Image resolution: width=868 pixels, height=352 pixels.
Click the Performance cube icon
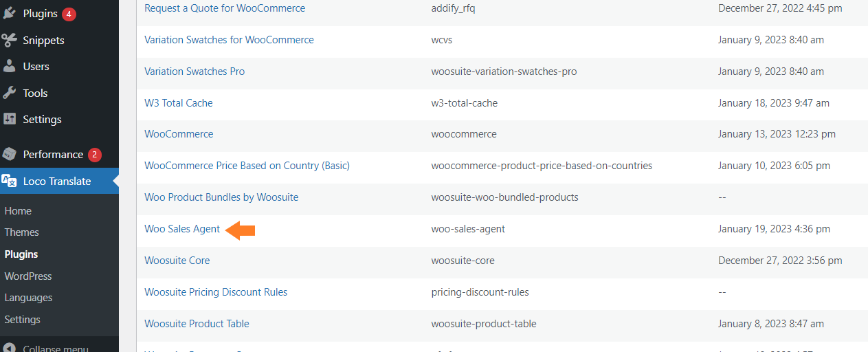point(10,154)
